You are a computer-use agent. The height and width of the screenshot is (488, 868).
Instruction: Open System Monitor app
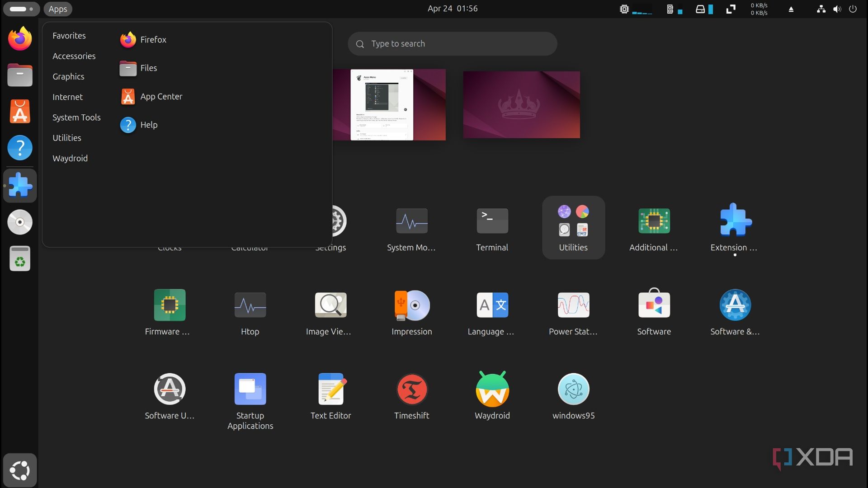point(411,228)
